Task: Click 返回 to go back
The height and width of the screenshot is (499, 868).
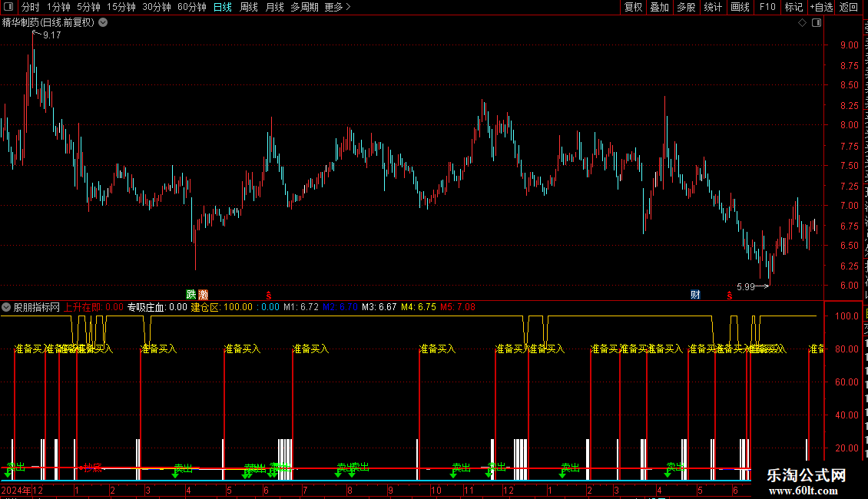Action: 848,7
